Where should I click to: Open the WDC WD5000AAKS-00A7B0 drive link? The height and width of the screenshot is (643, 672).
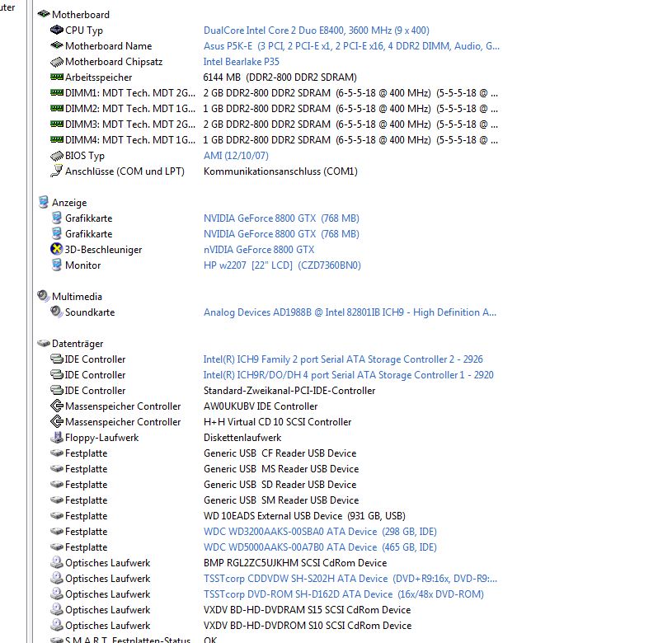point(320,547)
